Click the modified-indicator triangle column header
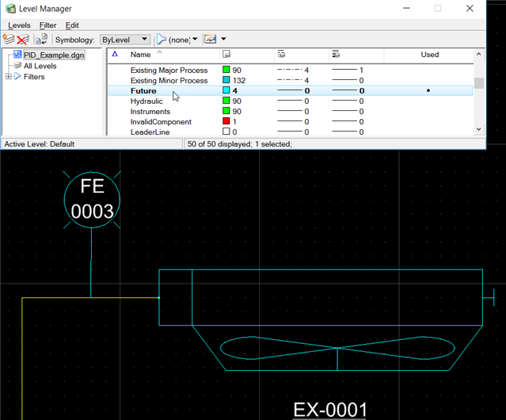 point(115,55)
